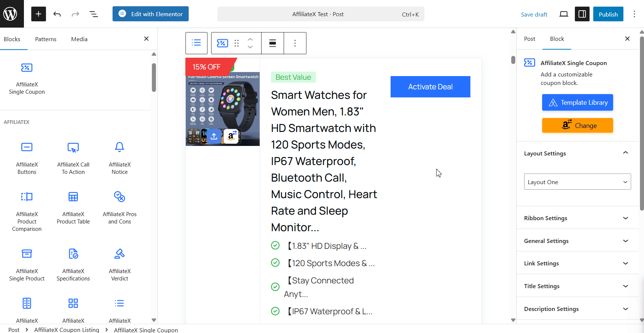
Task: Open the Document Overview list icon
Action: (x=94, y=14)
